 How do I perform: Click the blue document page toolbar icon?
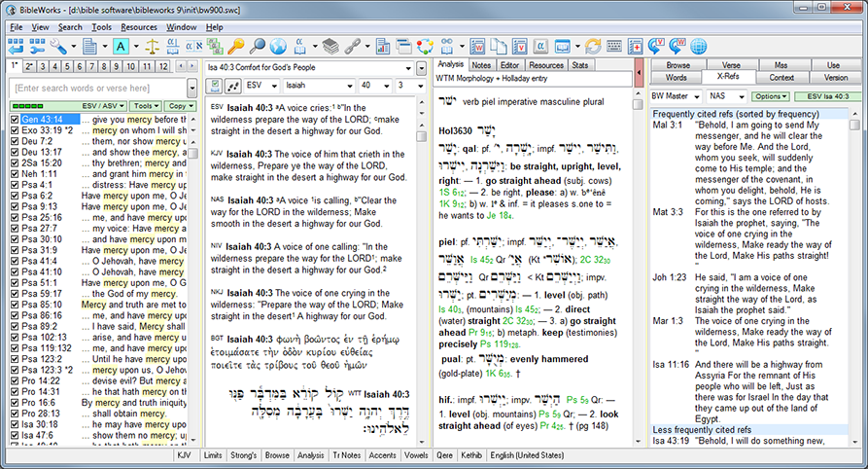[x=89, y=46]
